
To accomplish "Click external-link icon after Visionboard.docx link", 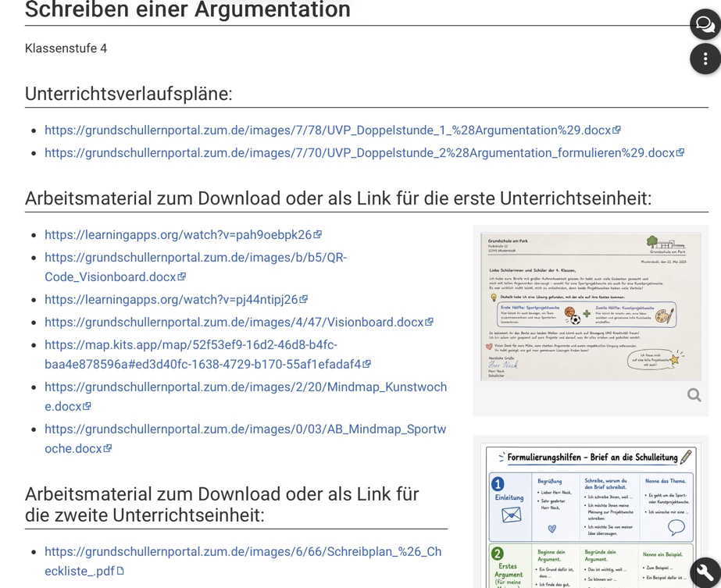I will tap(429, 322).
